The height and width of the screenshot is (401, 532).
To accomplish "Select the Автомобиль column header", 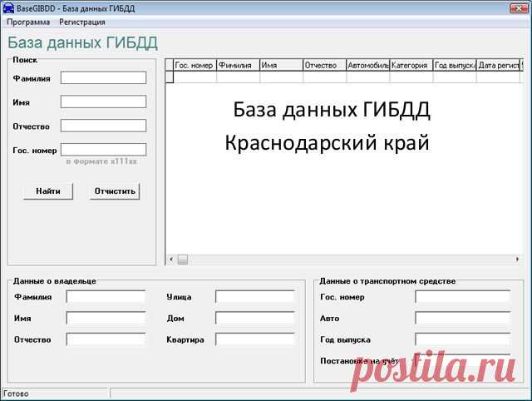I will click(368, 65).
